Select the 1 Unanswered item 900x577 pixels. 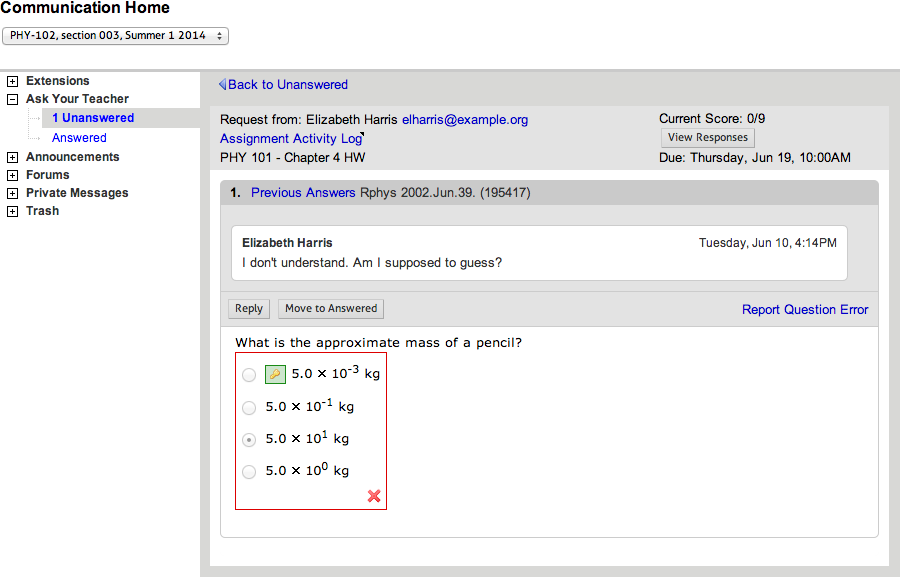[x=93, y=118]
